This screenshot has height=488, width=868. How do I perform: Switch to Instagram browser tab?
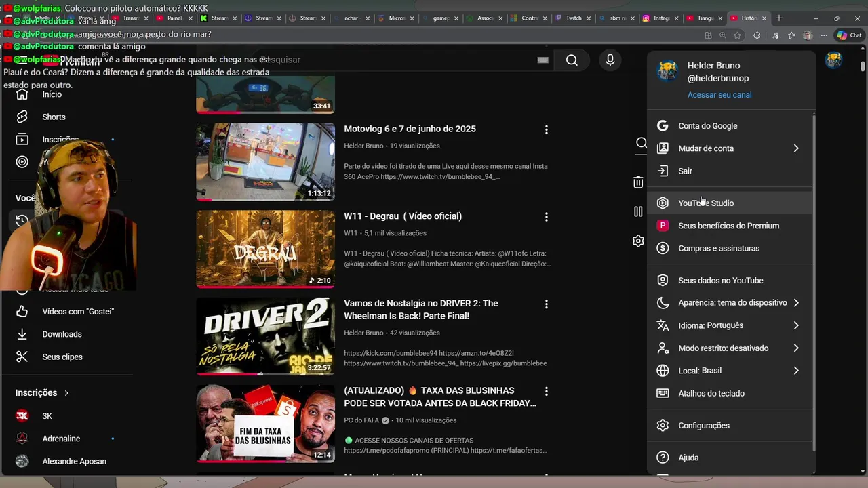click(660, 18)
